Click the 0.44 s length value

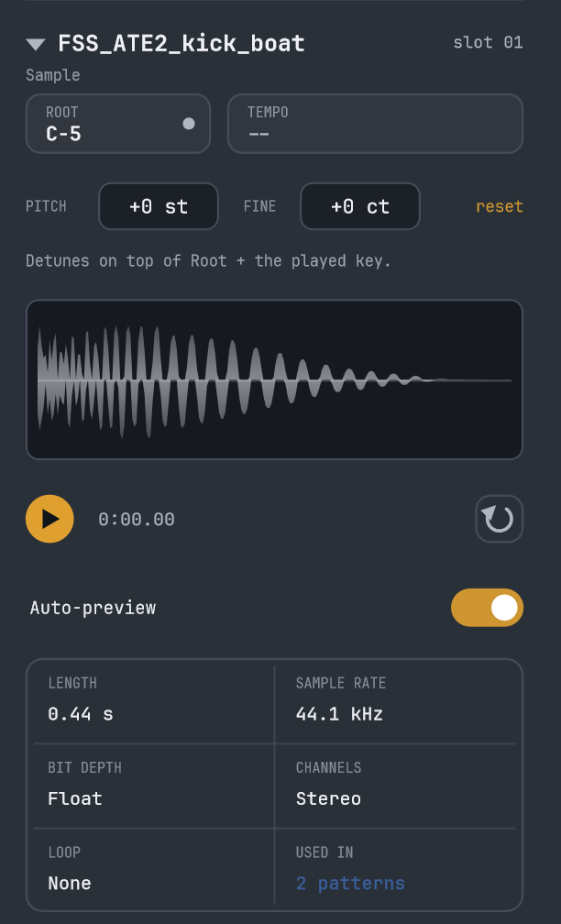pyautogui.click(x=80, y=714)
